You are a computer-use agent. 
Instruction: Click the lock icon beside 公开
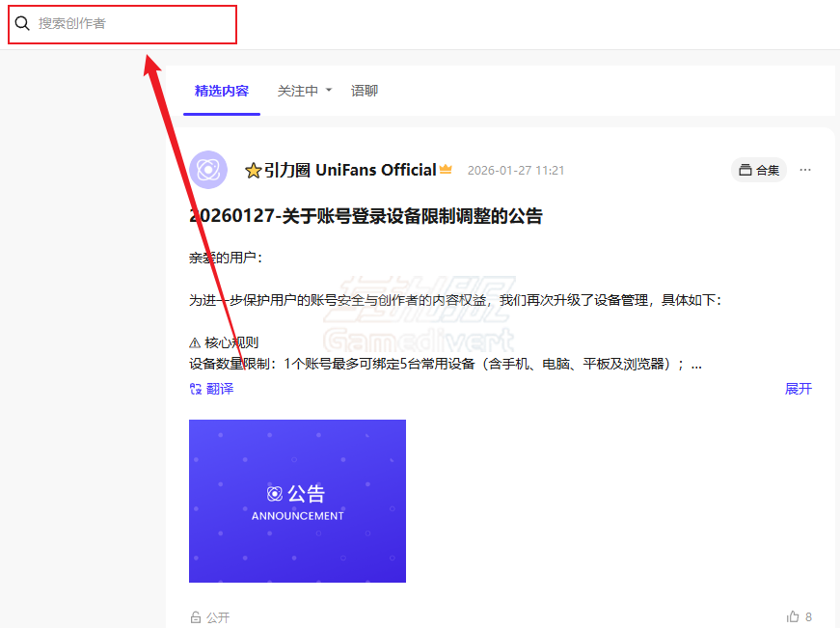coord(194,616)
